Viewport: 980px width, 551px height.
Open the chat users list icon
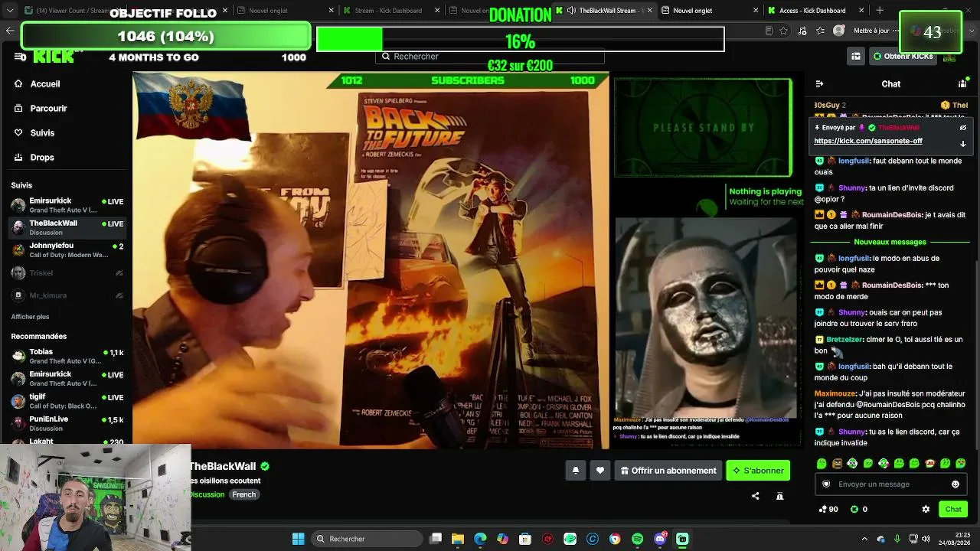[x=962, y=83]
